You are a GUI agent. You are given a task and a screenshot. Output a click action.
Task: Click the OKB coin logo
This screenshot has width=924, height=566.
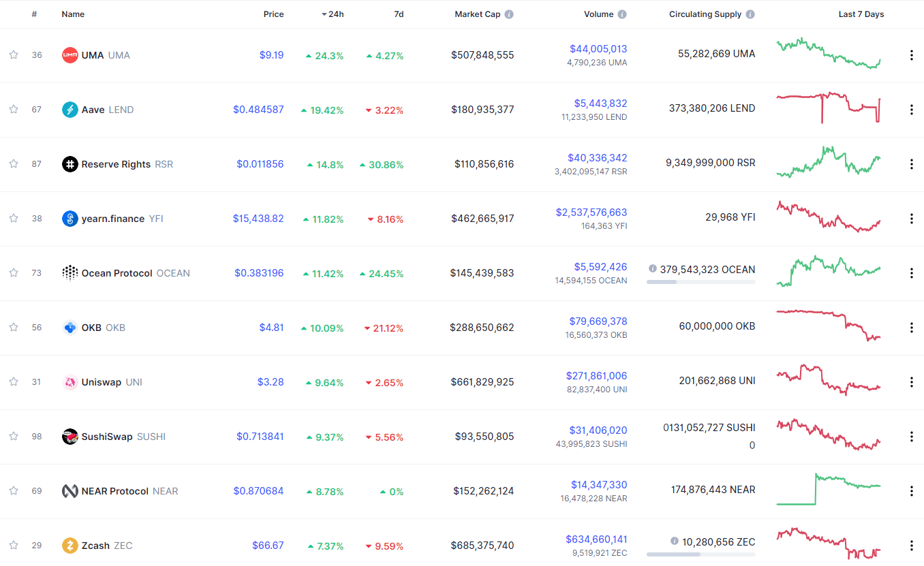pyautogui.click(x=70, y=328)
